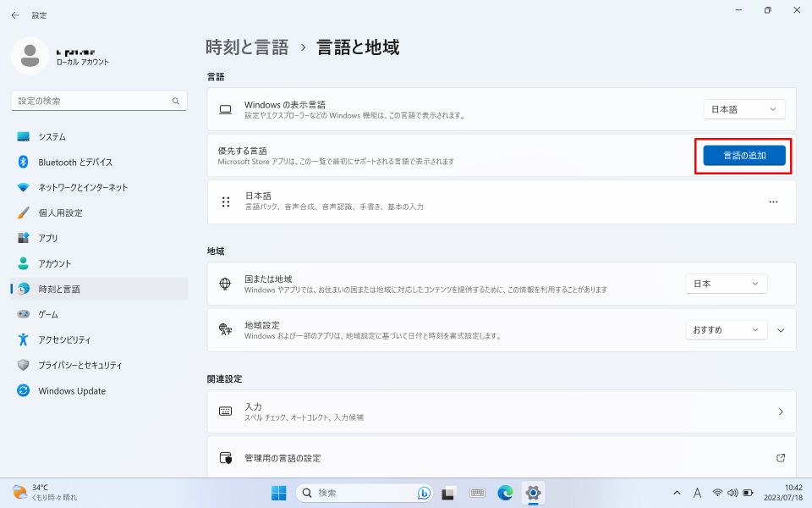The width and height of the screenshot is (812, 508).
Task: Select 時刻と言語 in sidebar
Action: [x=99, y=289]
